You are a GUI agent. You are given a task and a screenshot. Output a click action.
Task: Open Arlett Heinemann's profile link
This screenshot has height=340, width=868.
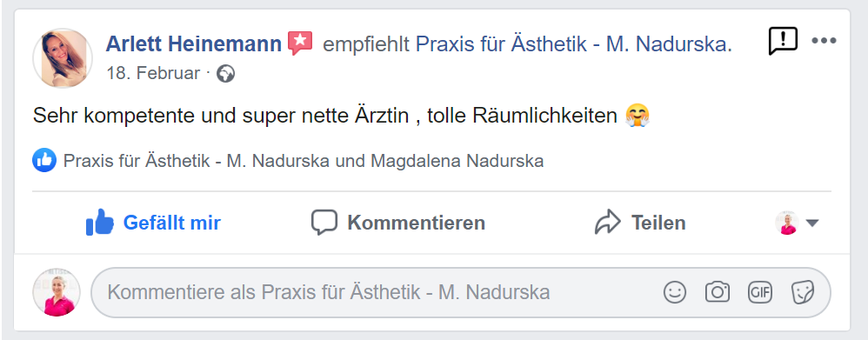click(x=194, y=43)
